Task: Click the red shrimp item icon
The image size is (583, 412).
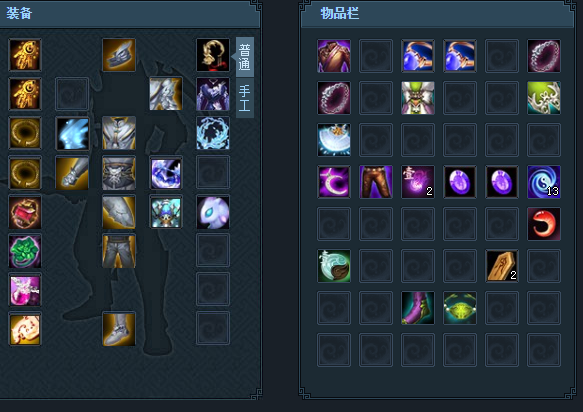Action: [544, 224]
